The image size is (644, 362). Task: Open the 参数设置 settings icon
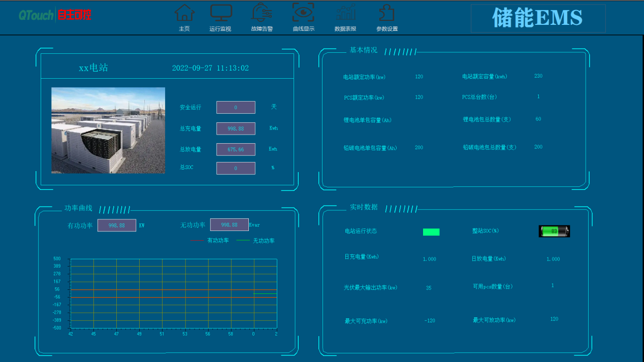coord(386,13)
